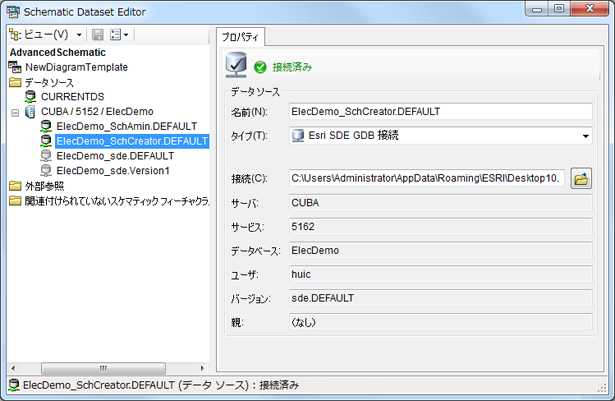Close the Schematic Dataset Editor window
The width and height of the screenshot is (615, 401).
pos(590,9)
